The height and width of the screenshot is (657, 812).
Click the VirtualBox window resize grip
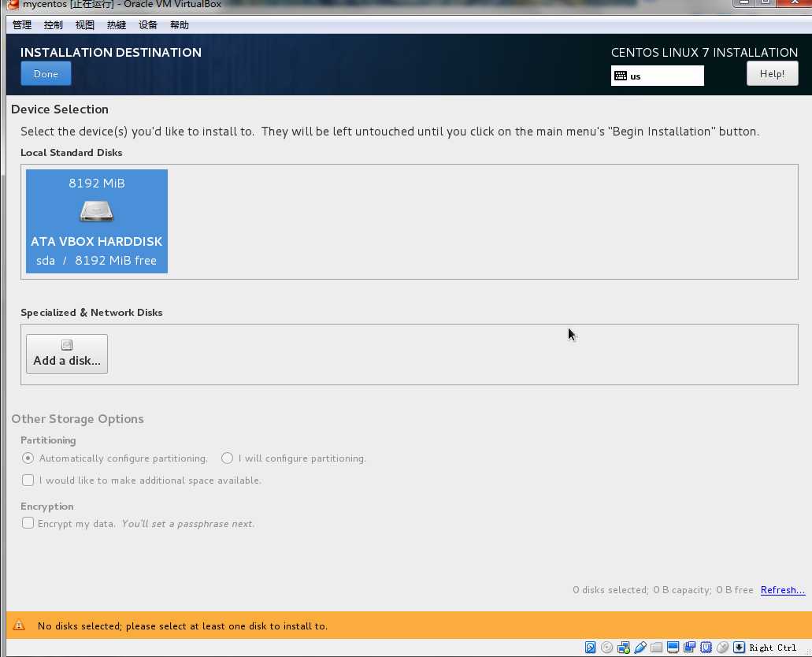point(808,653)
